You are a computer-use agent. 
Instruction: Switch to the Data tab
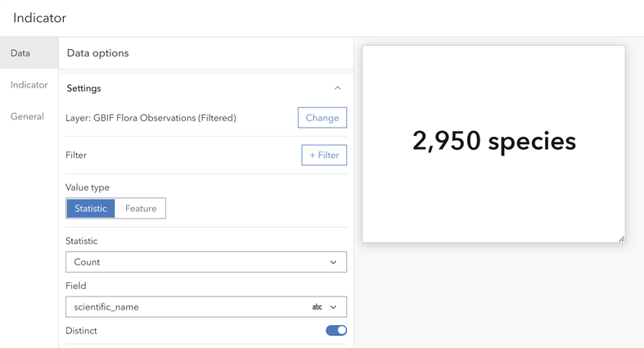click(20, 53)
